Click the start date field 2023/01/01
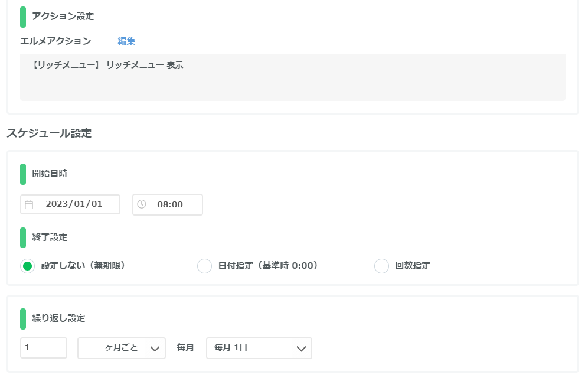This screenshot has height=381, width=588. click(70, 204)
